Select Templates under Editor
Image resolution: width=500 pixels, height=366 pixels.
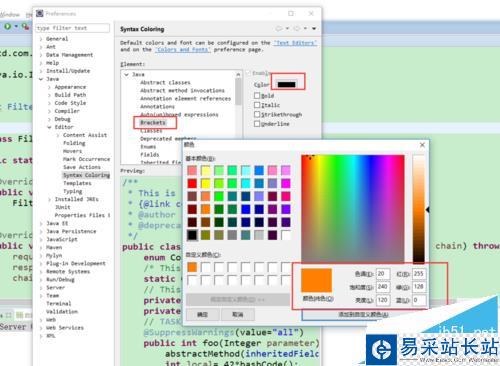[77, 183]
